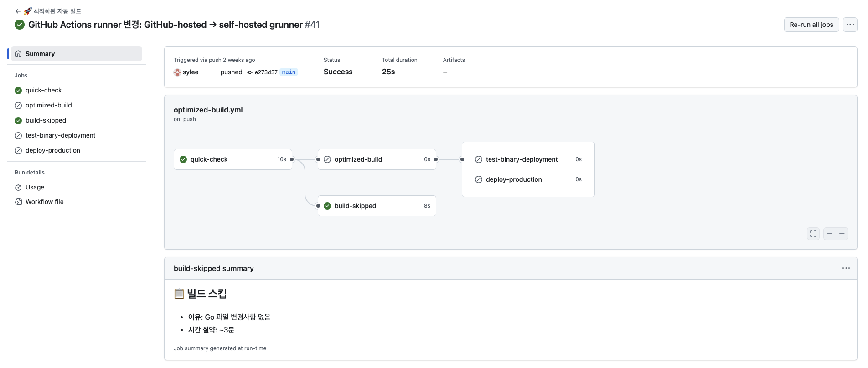Click the sidebar quick-check green success icon
This screenshot has height=368, width=868.
(18, 91)
